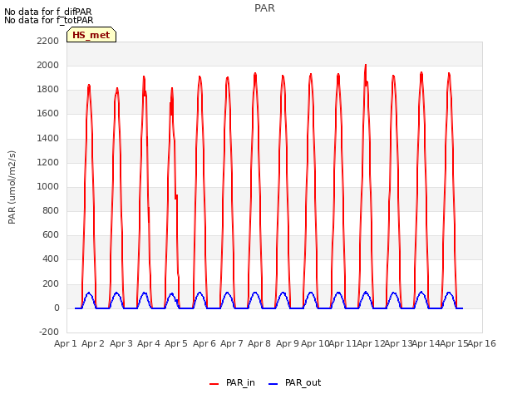The image size is (532, 399).
Task: Click the highest PAR_in peak above 2000
Action: click(366, 66)
